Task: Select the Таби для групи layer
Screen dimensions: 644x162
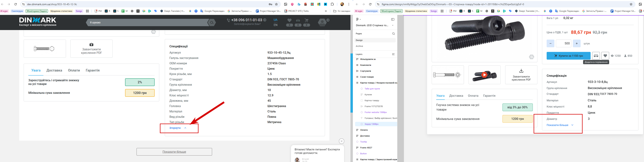Action: [372, 89]
